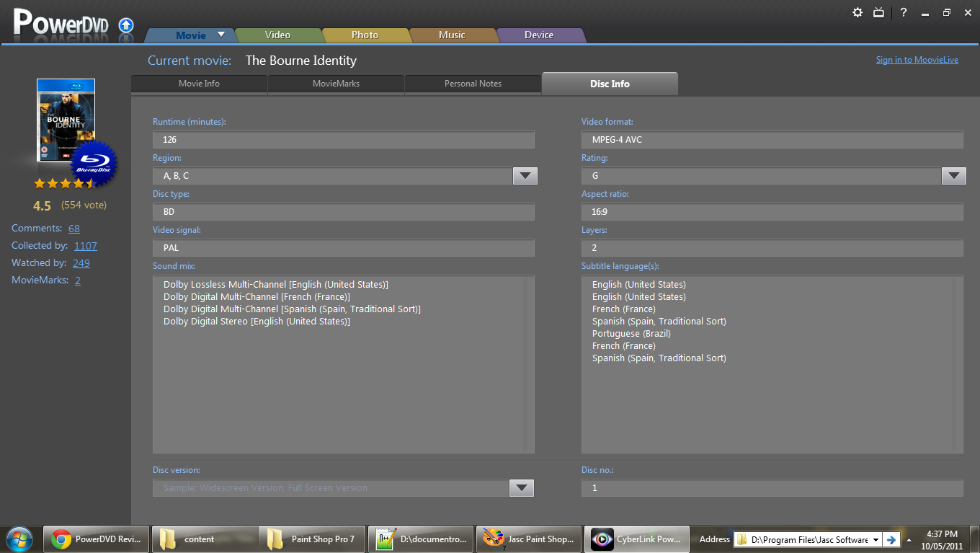Click the PowerDVD upgrade arrow icon
This screenshot has width=980, height=553.
126,25
